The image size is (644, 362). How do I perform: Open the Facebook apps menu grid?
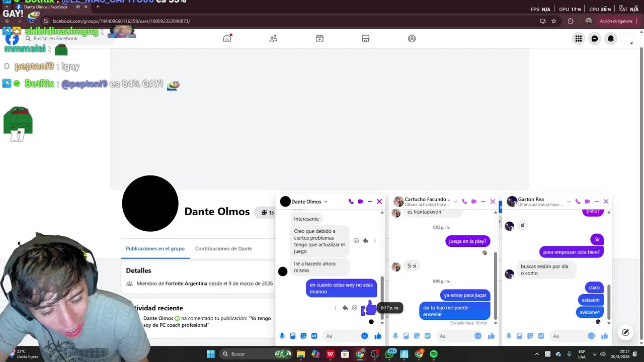579,39
